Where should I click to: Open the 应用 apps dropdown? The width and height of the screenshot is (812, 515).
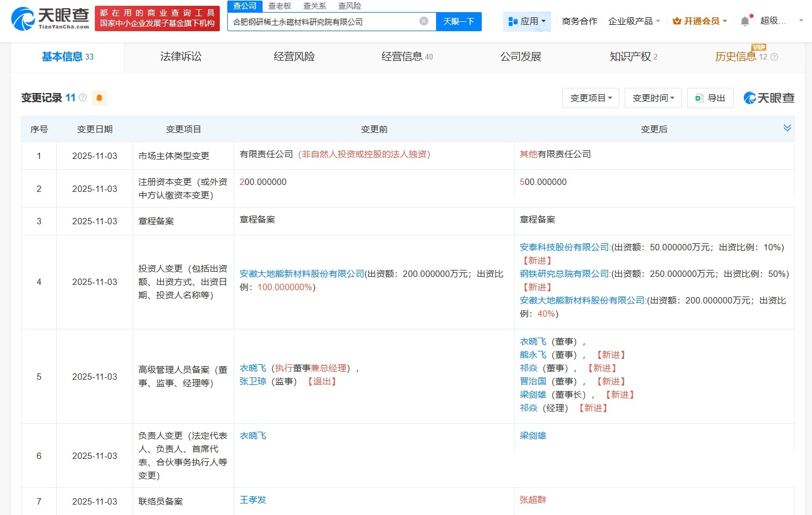tap(527, 21)
